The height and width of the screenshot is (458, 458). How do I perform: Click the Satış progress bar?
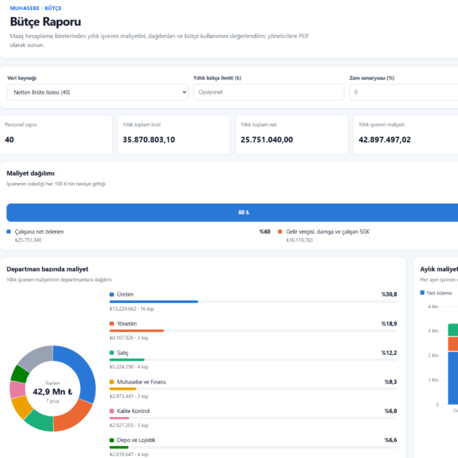pos(253,360)
